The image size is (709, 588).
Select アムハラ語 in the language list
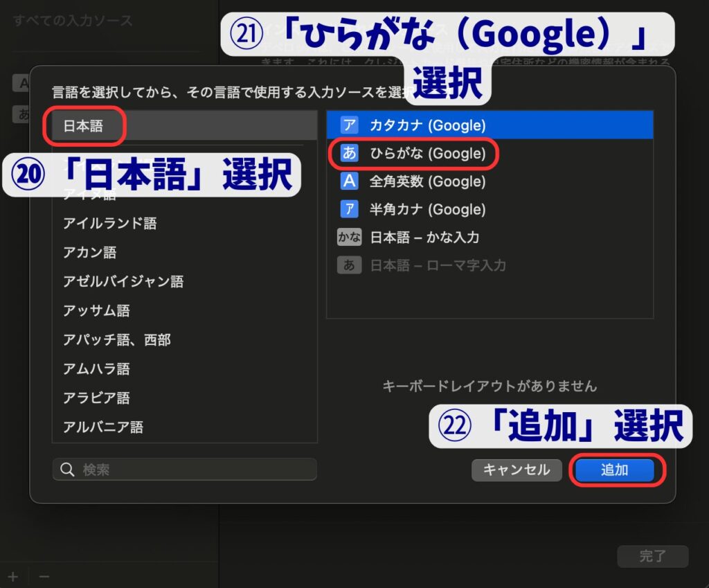pyautogui.click(x=184, y=368)
